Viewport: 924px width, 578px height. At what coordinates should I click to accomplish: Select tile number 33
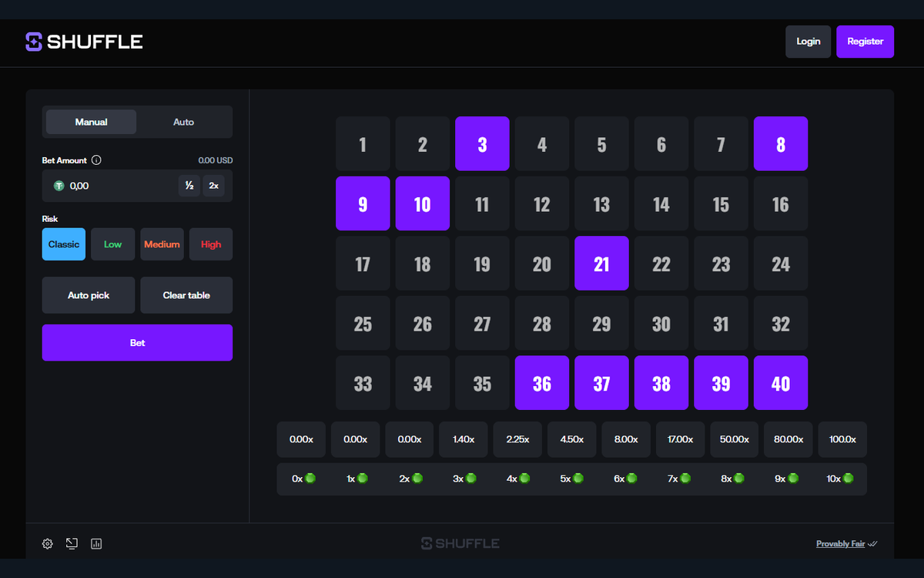[x=363, y=383]
